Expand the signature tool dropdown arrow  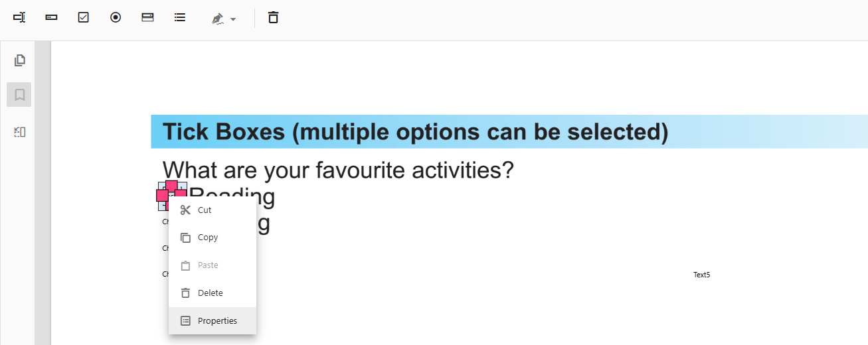pyautogui.click(x=233, y=19)
